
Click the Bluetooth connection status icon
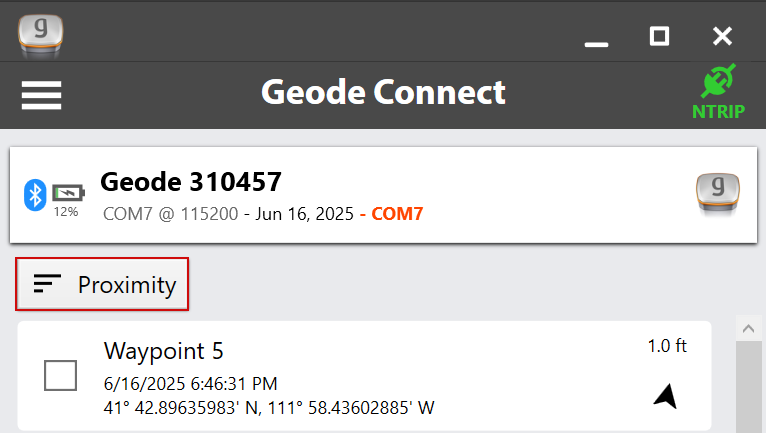[35, 194]
